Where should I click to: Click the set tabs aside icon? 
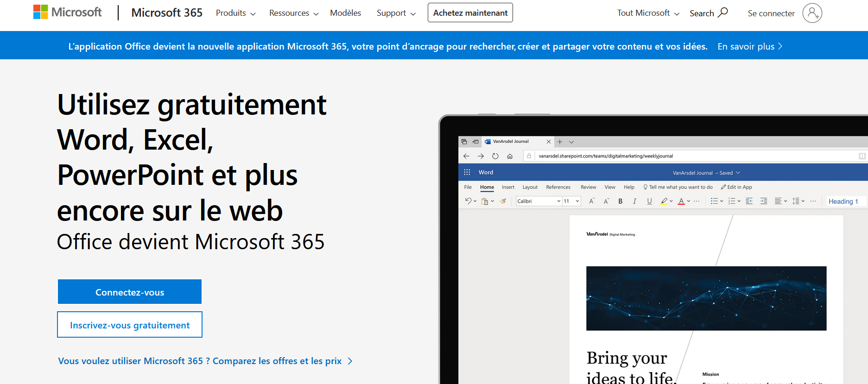click(475, 142)
